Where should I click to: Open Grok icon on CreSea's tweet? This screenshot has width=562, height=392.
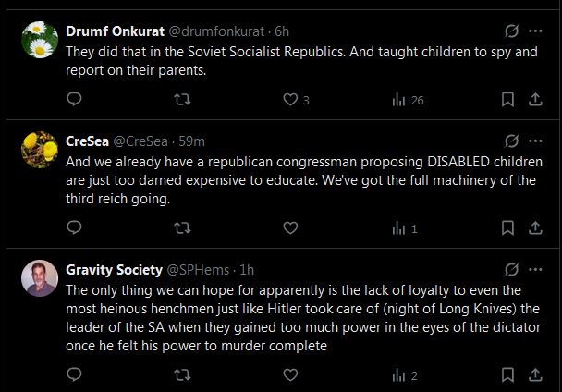coord(508,141)
